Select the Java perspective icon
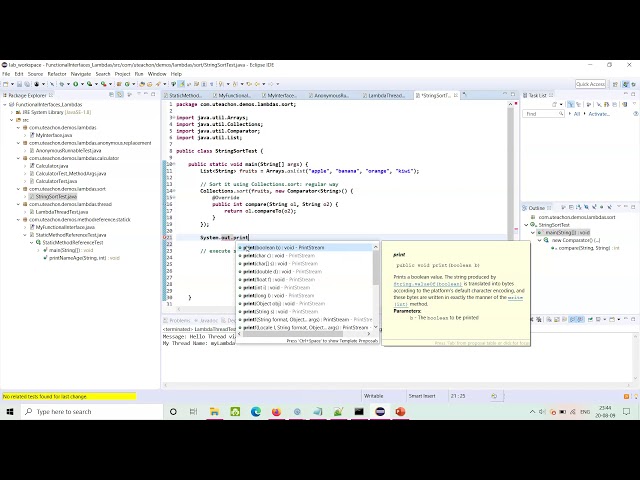The height and width of the screenshot is (480, 640). click(x=626, y=84)
